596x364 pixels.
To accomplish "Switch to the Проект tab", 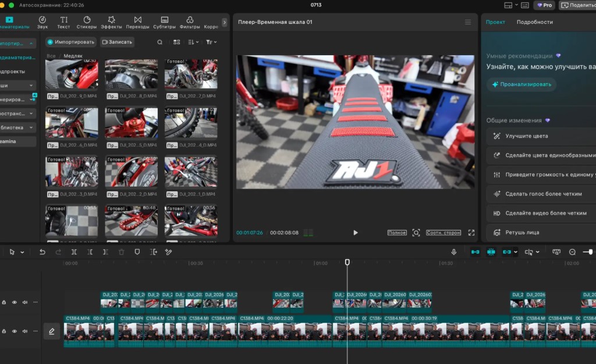I will 495,22.
